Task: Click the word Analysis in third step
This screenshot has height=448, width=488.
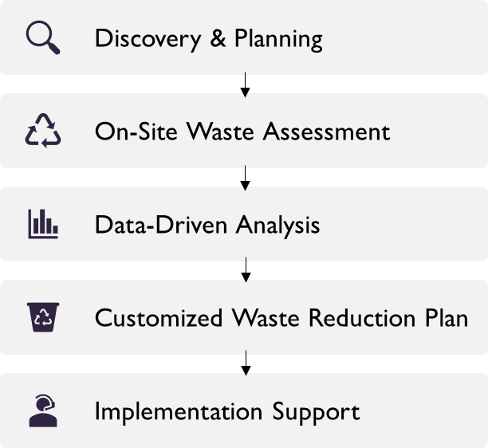Action: point(277,226)
